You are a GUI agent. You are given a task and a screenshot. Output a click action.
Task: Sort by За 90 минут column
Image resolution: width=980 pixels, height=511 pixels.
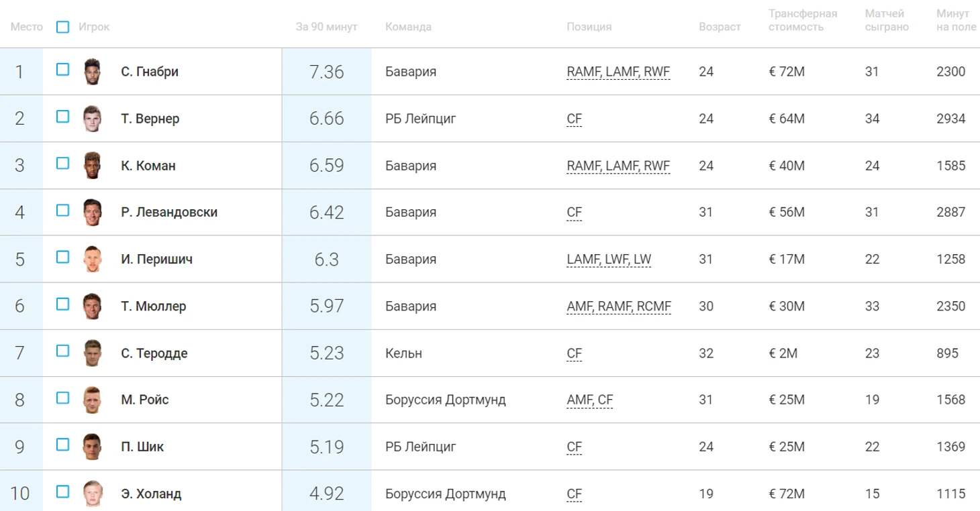tap(326, 27)
